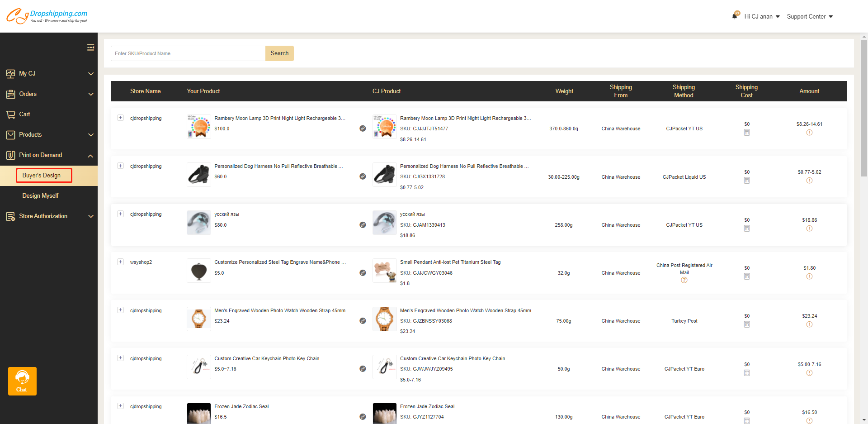
Task: Click the notification bell icon
Action: (735, 16)
